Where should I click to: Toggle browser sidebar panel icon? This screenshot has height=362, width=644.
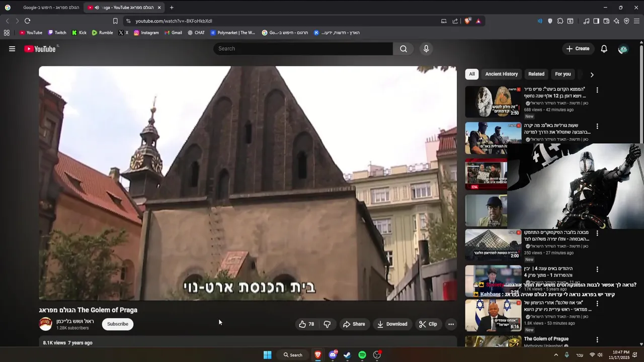click(x=596, y=21)
